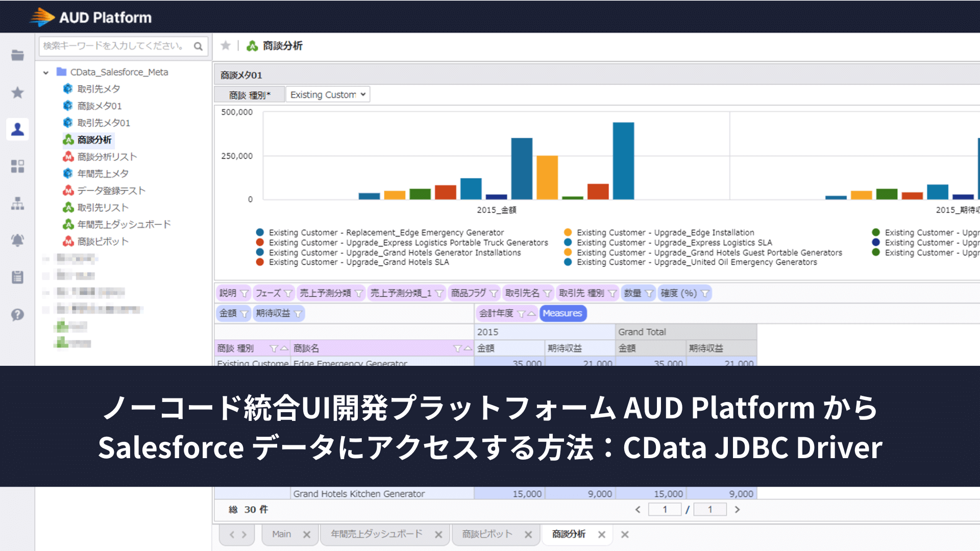Open the Existing Customer dropdown above the chart
980x551 pixels.
pos(327,94)
